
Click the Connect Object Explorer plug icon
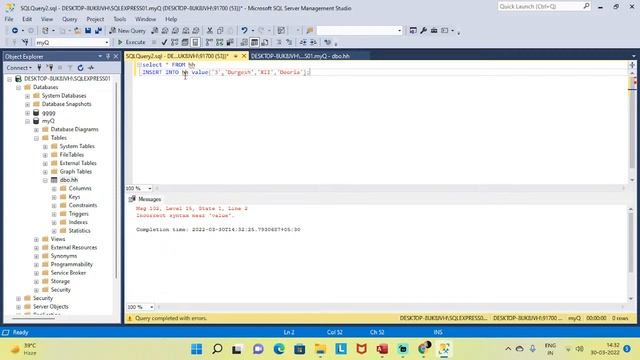click(x=39, y=68)
